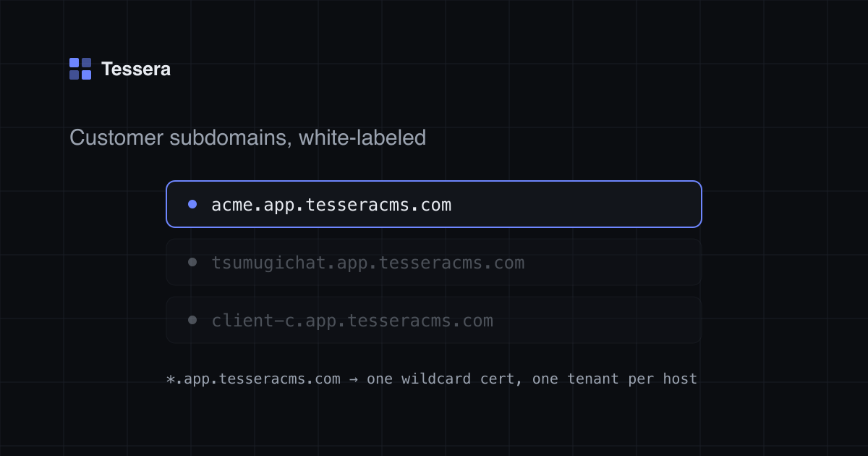Click the top-right darker square of logo

tap(87, 62)
